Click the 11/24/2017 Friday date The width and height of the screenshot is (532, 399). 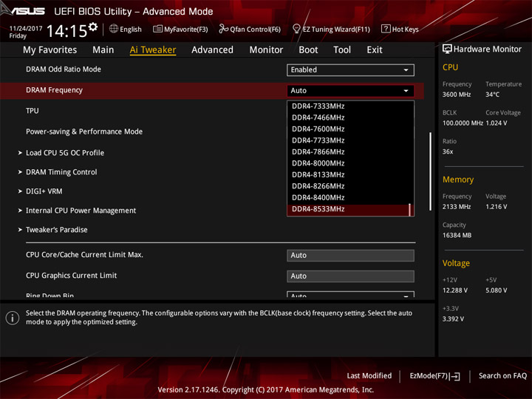pos(26,32)
